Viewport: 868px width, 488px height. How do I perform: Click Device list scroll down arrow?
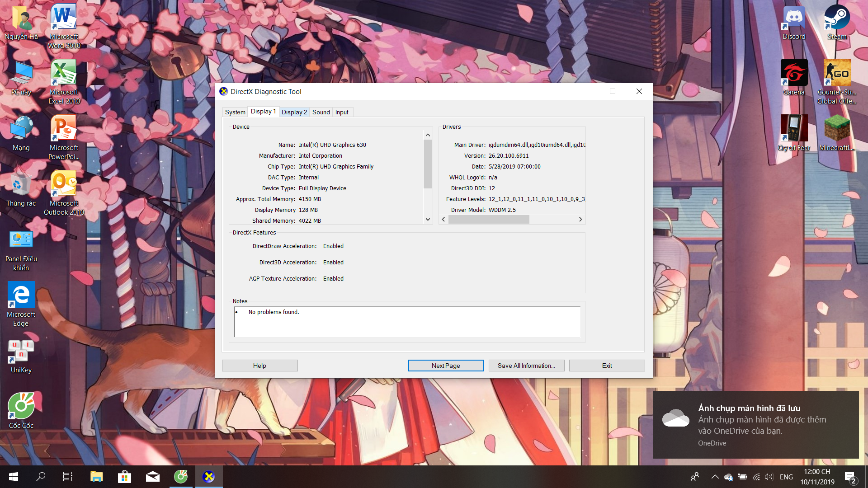(x=428, y=219)
